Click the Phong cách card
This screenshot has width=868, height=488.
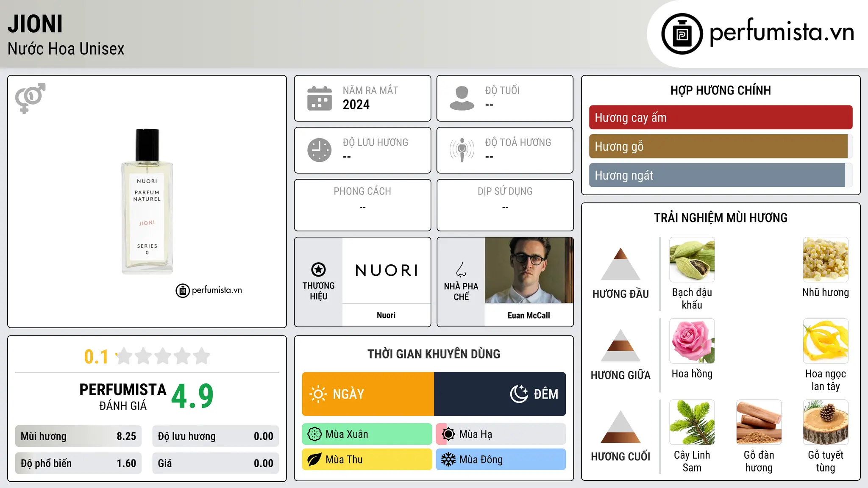click(362, 205)
